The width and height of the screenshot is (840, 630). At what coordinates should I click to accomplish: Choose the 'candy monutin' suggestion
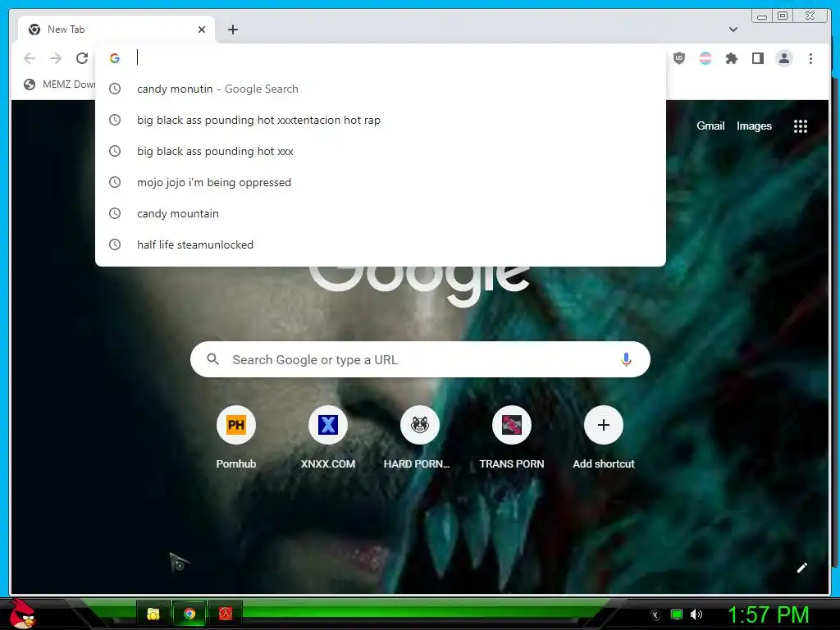pyautogui.click(x=381, y=89)
